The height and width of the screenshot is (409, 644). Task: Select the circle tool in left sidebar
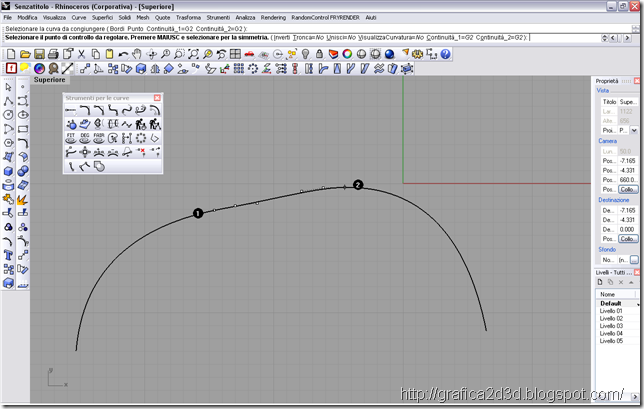pyautogui.click(x=8, y=115)
